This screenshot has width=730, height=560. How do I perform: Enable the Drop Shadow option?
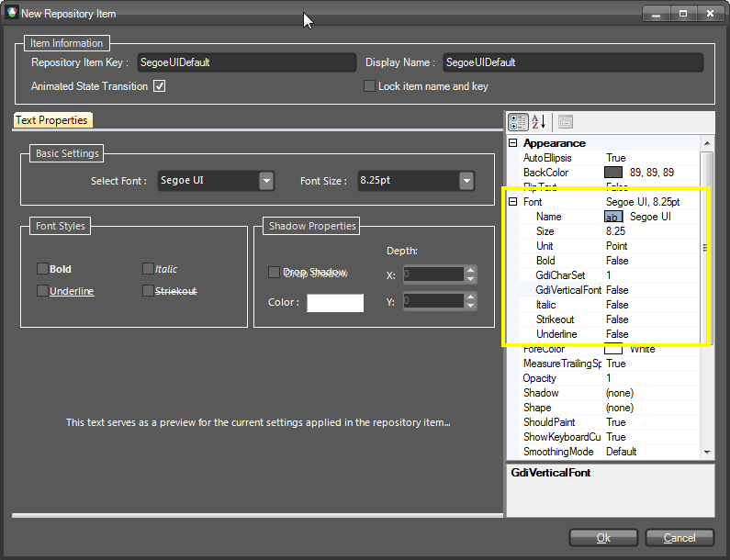[x=274, y=273]
